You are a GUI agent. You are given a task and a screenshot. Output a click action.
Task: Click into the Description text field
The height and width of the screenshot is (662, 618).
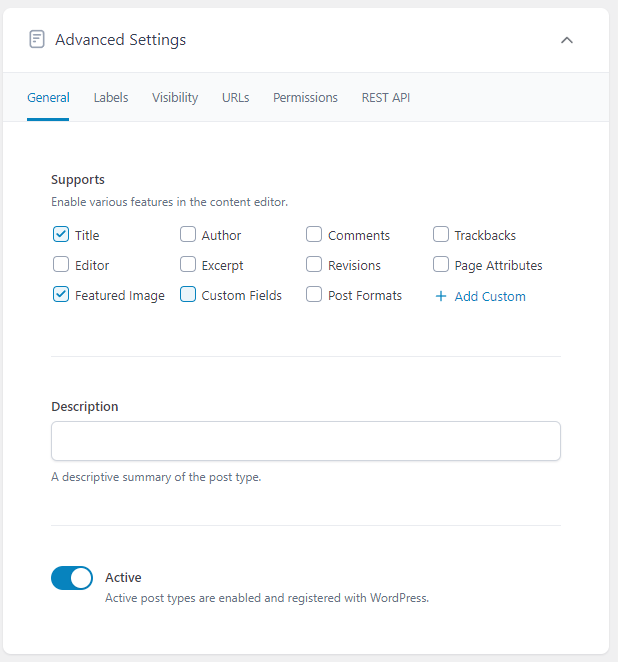point(305,441)
